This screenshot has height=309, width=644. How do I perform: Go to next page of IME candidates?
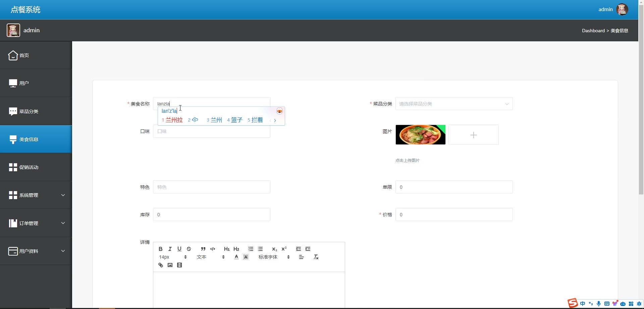pos(275,120)
